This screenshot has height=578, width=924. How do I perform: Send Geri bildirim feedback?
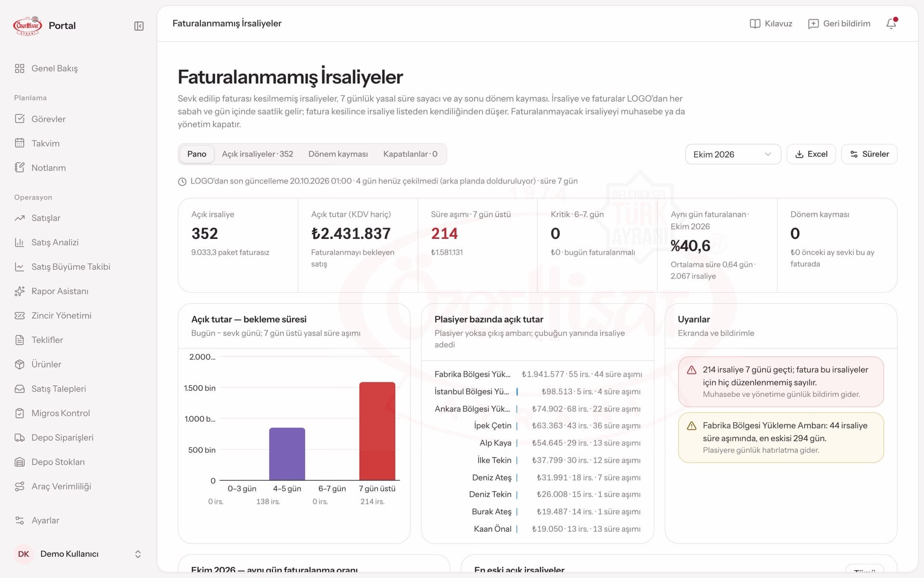click(x=839, y=24)
